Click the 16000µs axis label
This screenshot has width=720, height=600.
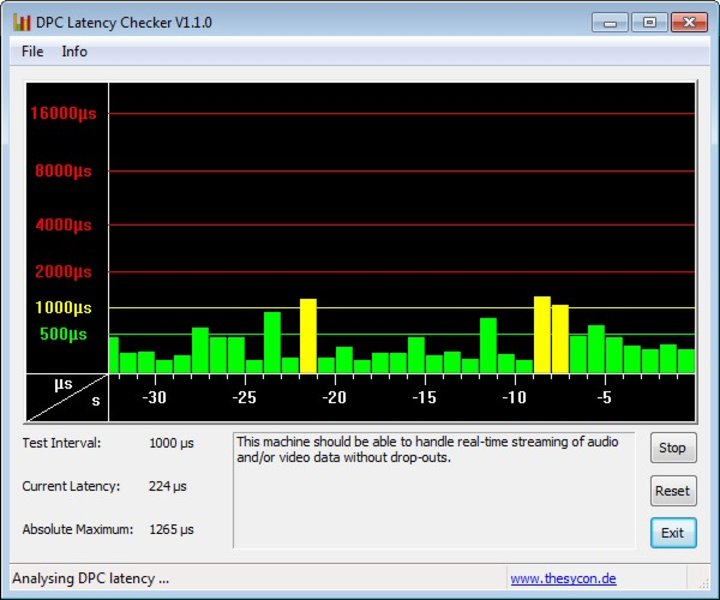tap(63, 113)
